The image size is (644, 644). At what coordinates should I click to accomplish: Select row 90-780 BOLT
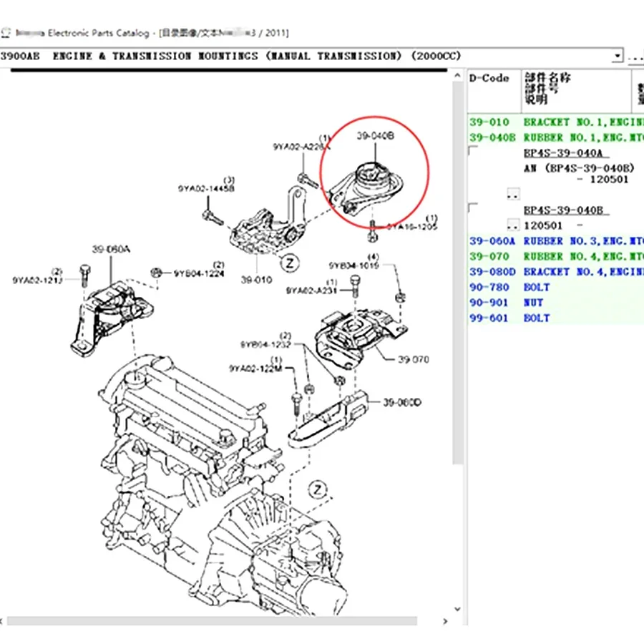click(x=556, y=287)
